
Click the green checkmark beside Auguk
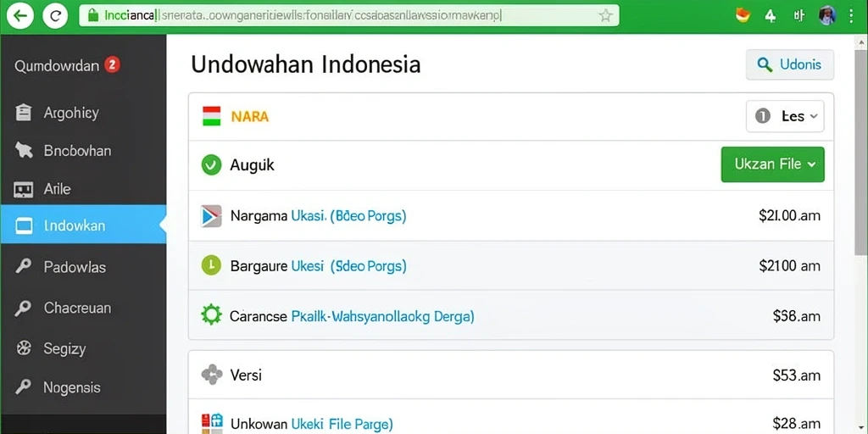coord(211,164)
